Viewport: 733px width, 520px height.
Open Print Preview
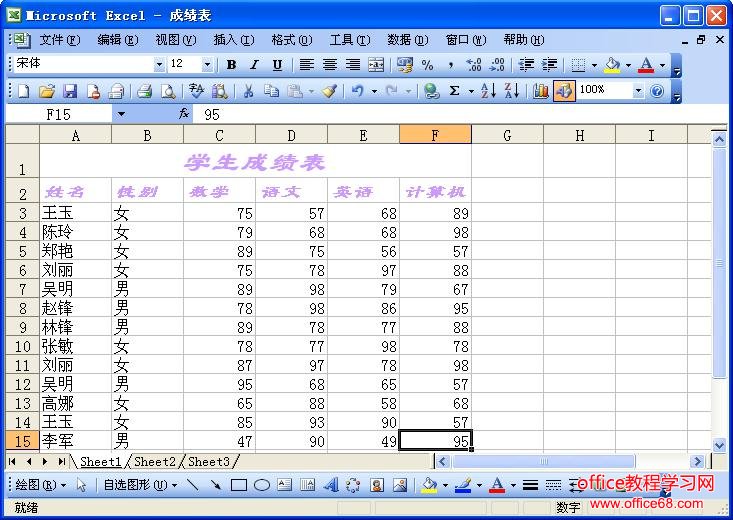tap(167, 91)
